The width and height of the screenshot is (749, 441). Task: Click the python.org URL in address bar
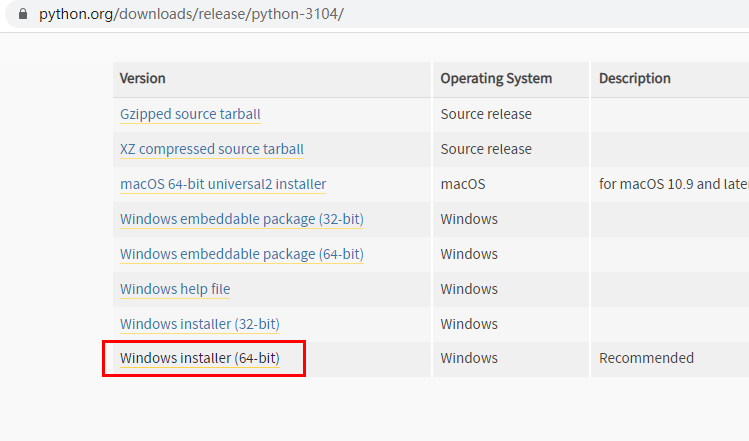click(x=191, y=15)
